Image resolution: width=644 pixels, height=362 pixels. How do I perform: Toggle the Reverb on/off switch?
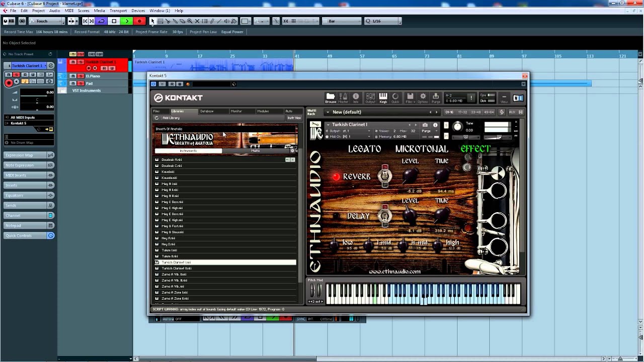[x=385, y=175]
